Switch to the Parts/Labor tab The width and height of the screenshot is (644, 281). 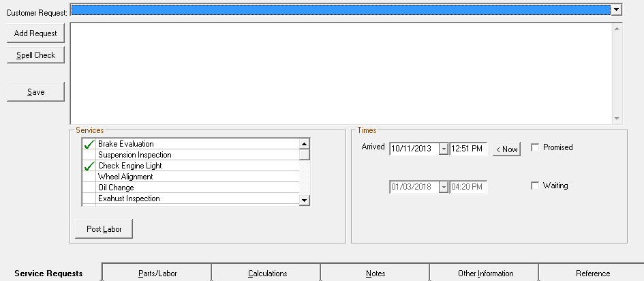pyautogui.click(x=157, y=273)
